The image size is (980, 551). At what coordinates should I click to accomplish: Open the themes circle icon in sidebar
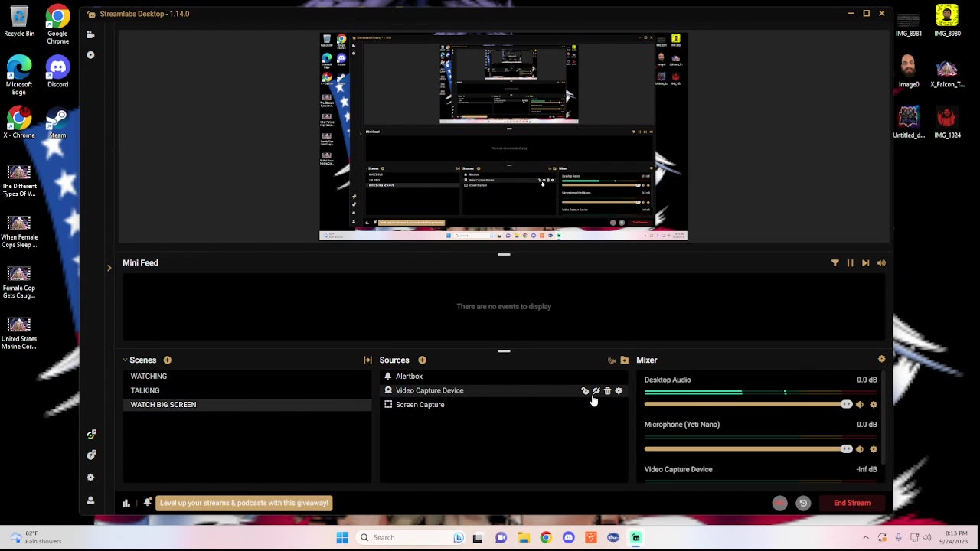[x=90, y=55]
